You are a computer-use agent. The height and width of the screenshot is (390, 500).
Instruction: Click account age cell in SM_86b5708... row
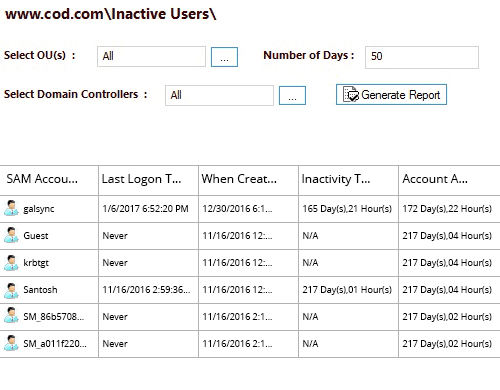(447, 317)
